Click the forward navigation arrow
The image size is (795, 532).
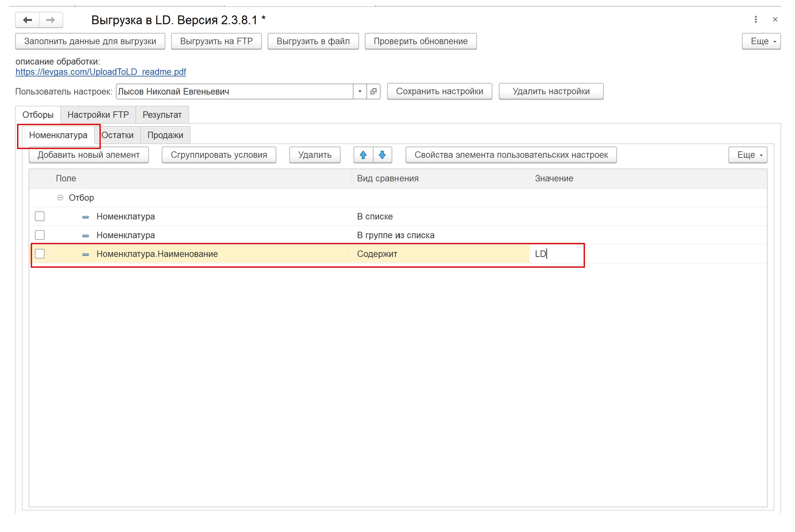51,20
